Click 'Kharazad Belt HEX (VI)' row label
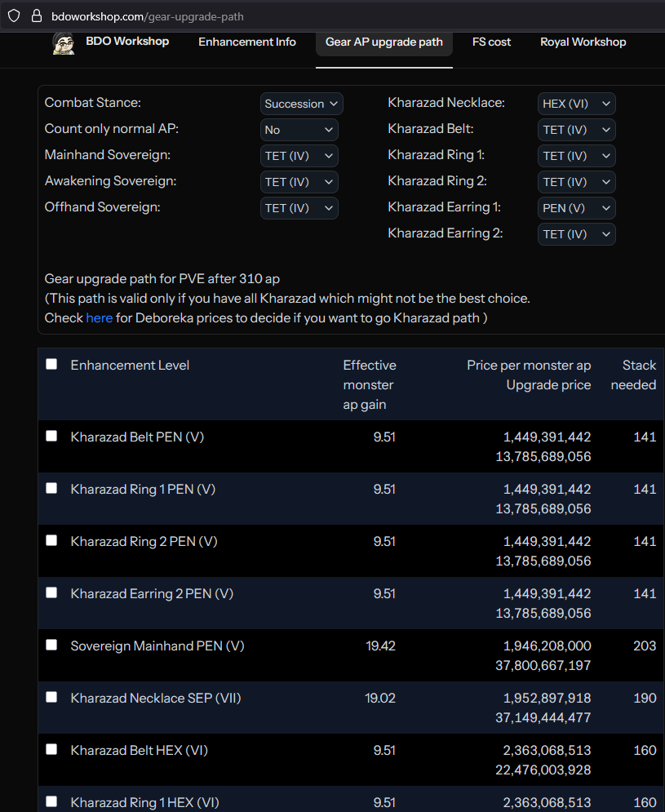Image resolution: width=665 pixels, height=812 pixels. point(140,751)
